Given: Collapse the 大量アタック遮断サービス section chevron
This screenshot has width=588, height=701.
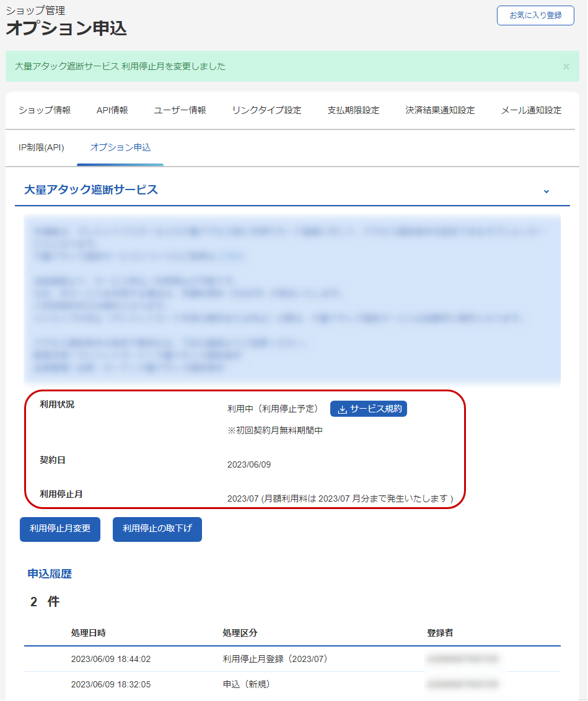Looking at the screenshot, I should tap(546, 192).
